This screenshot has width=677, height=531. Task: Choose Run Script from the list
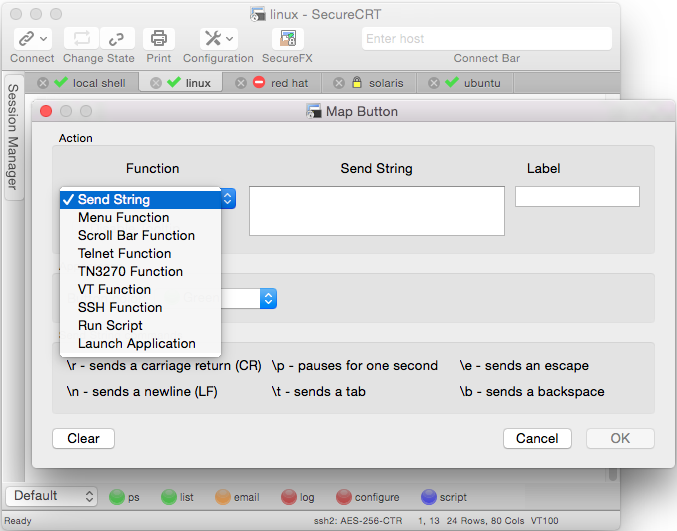140,326
